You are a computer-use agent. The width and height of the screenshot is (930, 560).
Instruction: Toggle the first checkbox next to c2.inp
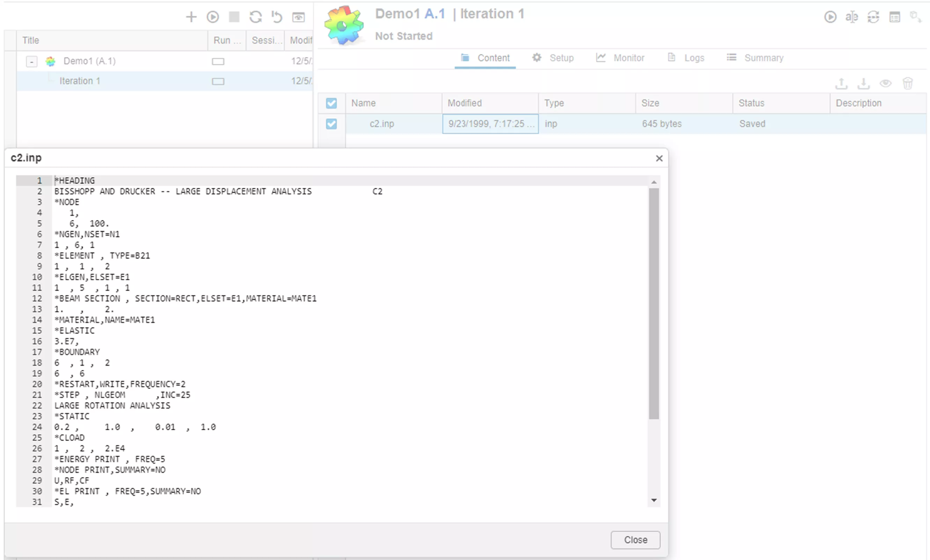tap(331, 123)
